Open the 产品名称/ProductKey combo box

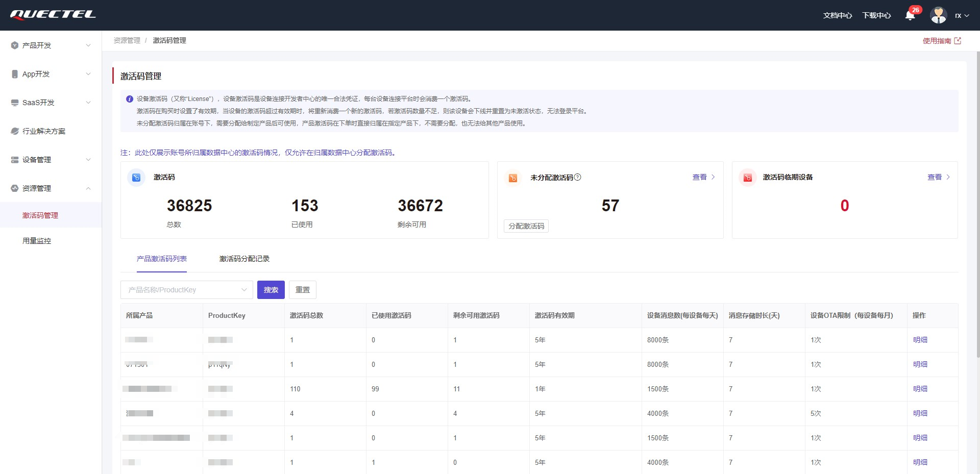tap(187, 290)
